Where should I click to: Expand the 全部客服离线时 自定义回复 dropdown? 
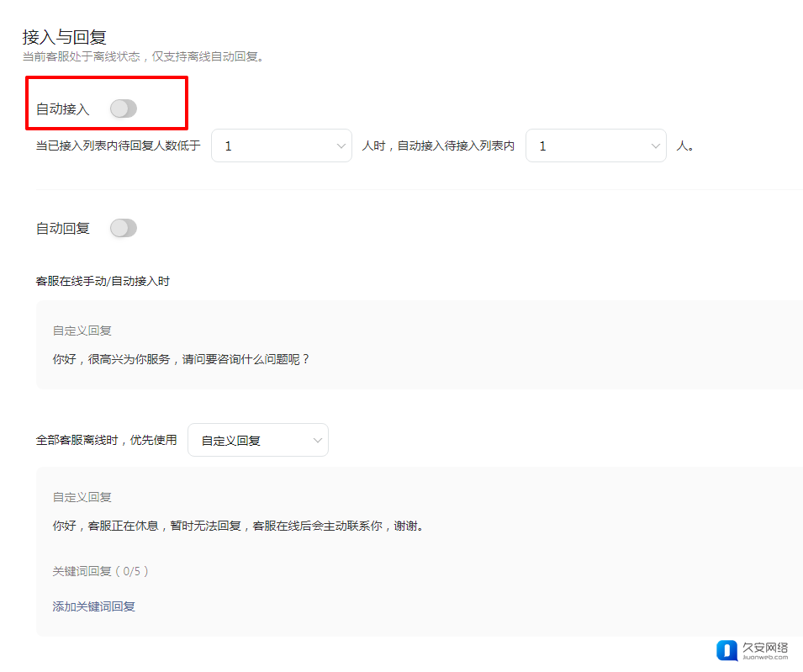click(257, 440)
